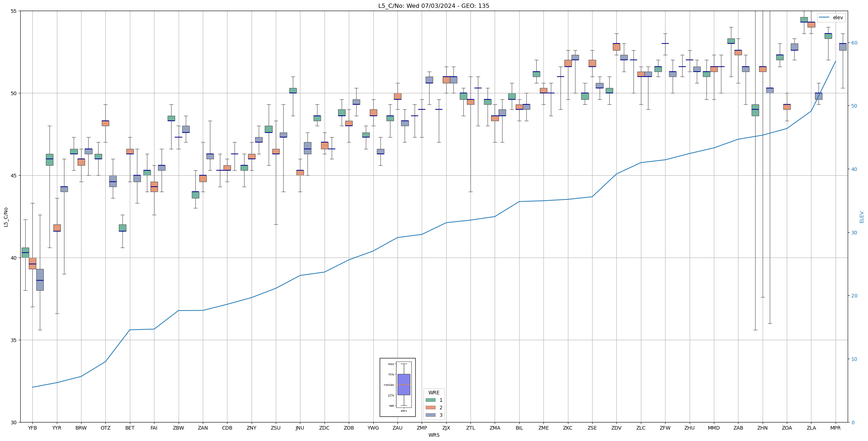Click the blue-gray WRE 3 legend swatch
868x441 pixels.
pyautogui.click(x=430, y=415)
